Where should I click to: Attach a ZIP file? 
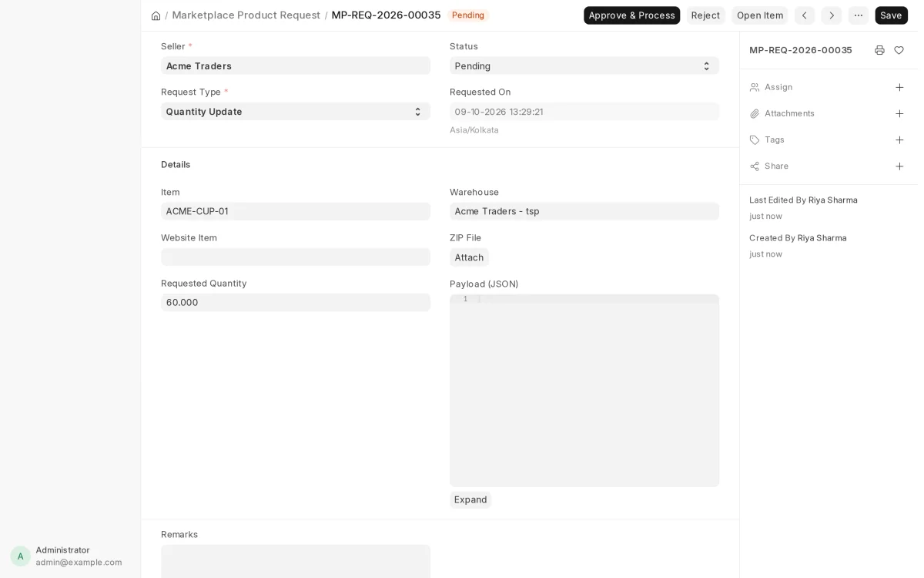469,257
